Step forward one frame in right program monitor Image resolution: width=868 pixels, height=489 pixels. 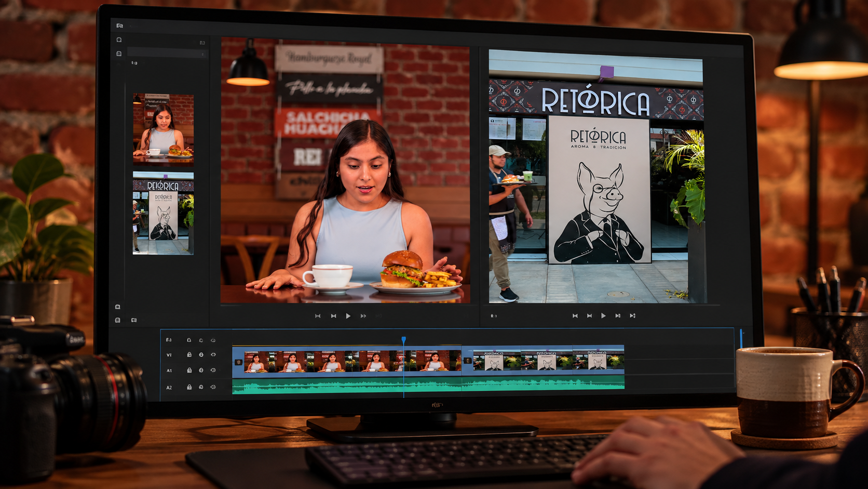(618, 315)
